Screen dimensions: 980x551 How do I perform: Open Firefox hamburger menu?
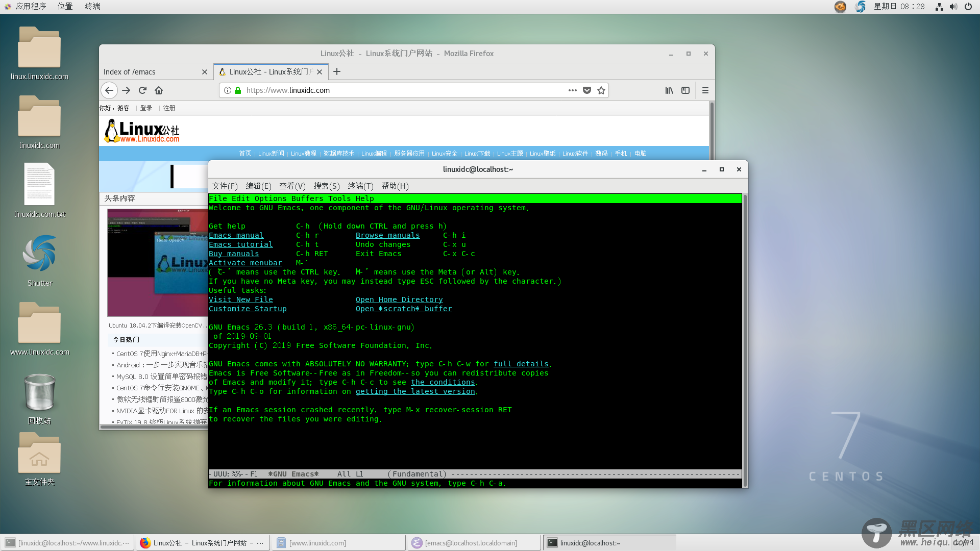pos(705,90)
